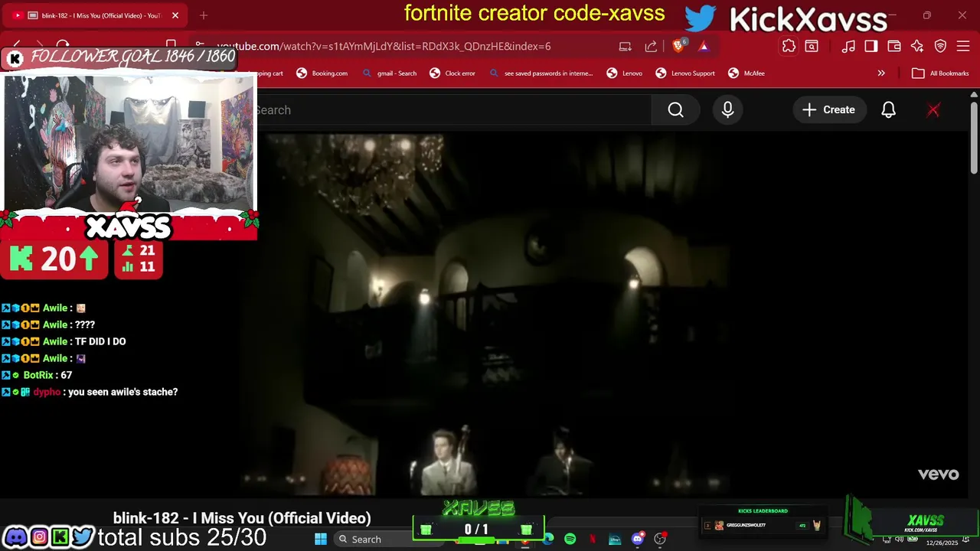Open the Booking.com bookmark
Viewport: 980px width, 551px height.
322,73
